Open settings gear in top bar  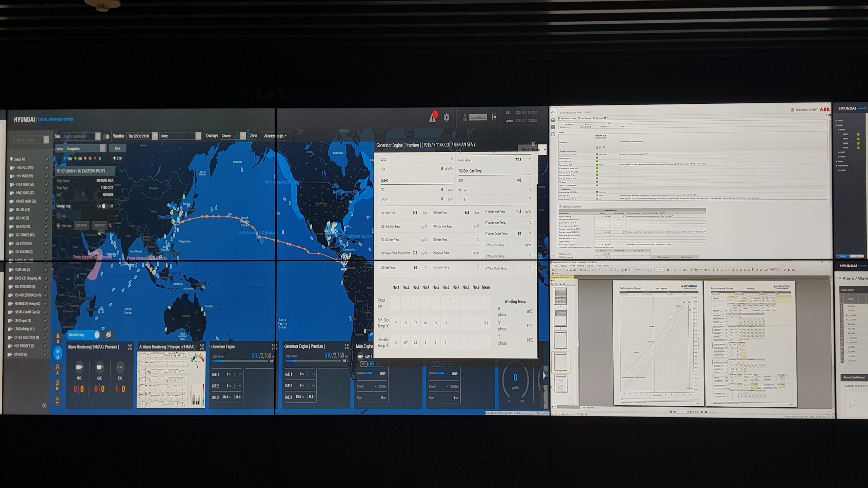[x=447, y=117]
